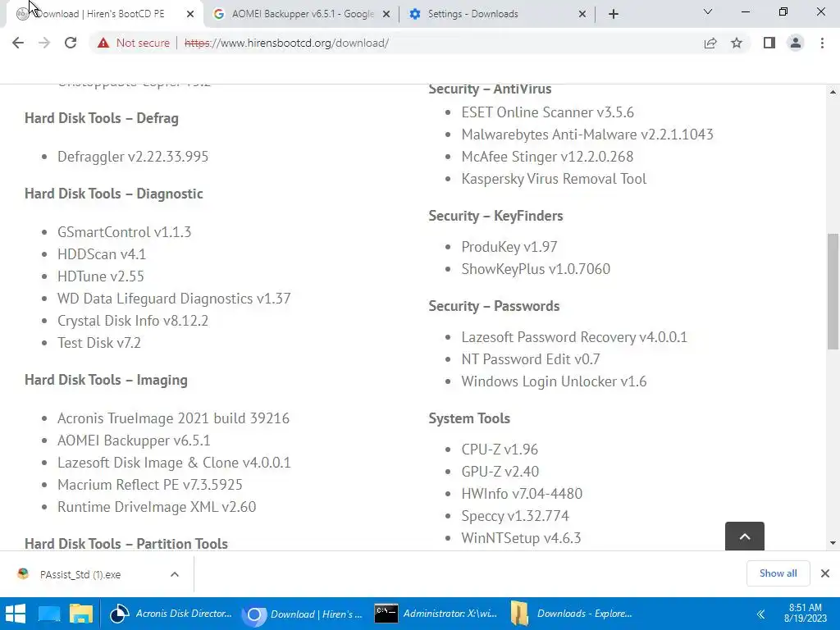
Task: Switch to Acronis Disk Director window
Action: (x=171, y=614)
